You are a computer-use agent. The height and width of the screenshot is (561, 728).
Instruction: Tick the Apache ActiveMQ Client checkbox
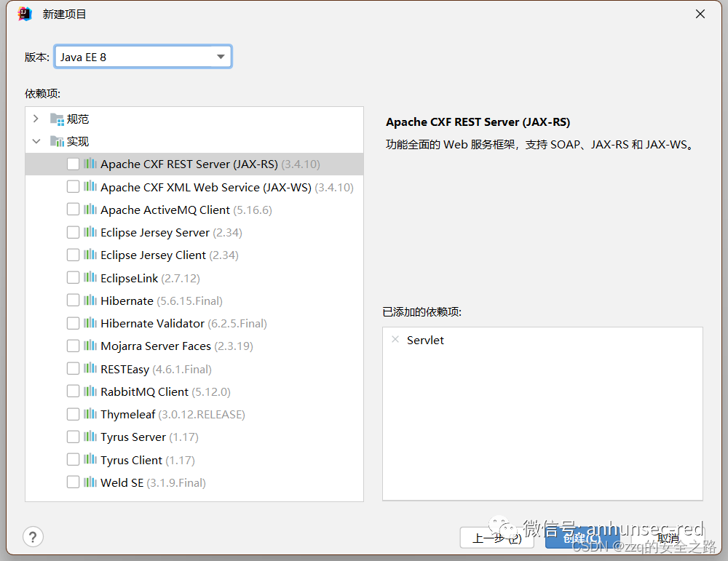click(x=73, y=210)
